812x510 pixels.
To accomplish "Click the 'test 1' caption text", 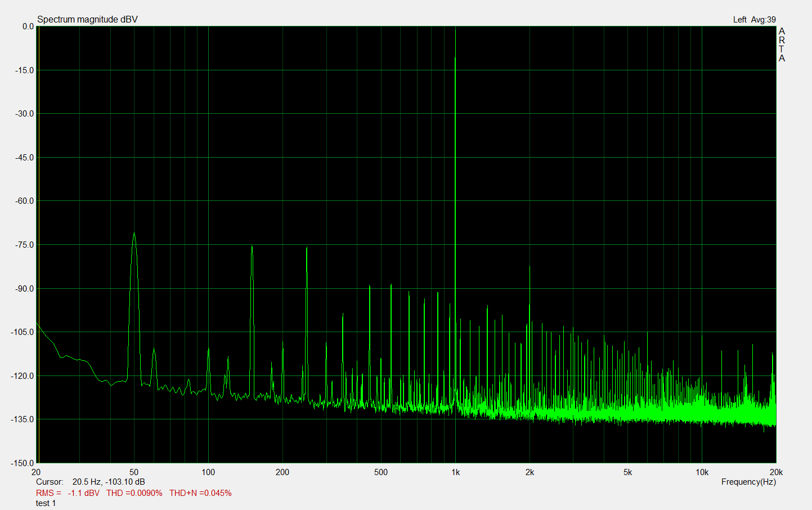I will pyautogui.click(x=46, y=503).
